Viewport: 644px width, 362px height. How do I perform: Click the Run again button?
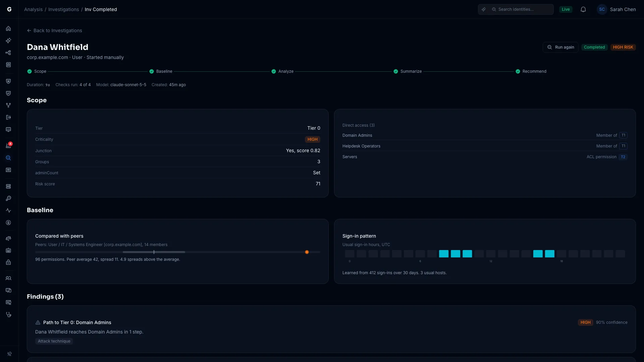560,47
